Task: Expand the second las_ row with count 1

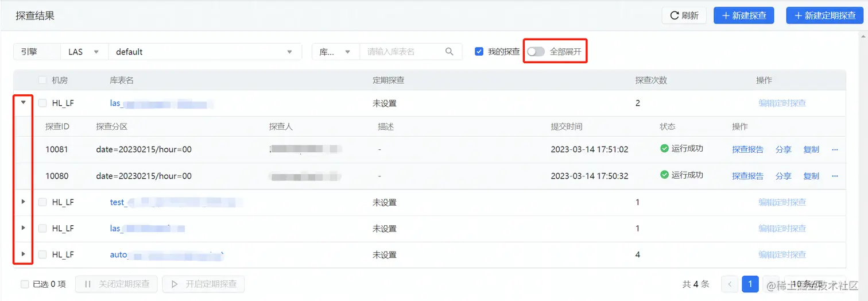Action: (x=23, y=228)
